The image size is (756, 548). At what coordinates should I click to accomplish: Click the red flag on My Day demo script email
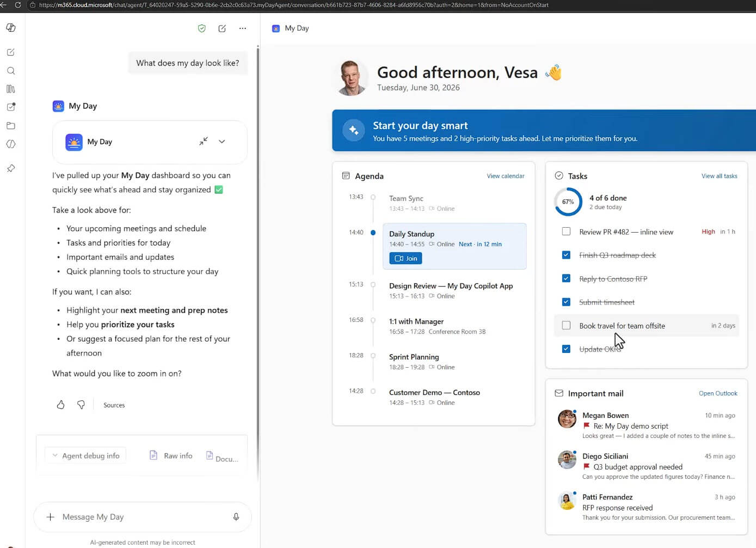point(586,426)
